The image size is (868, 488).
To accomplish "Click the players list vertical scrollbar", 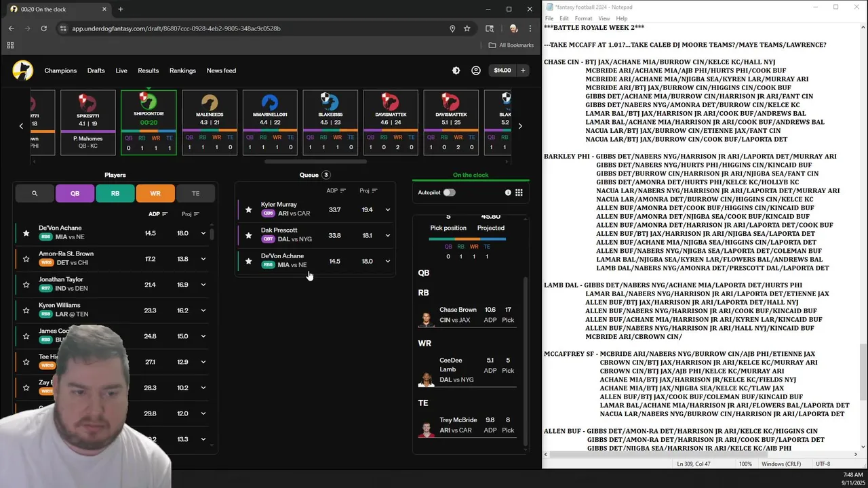I will (212, 234).
